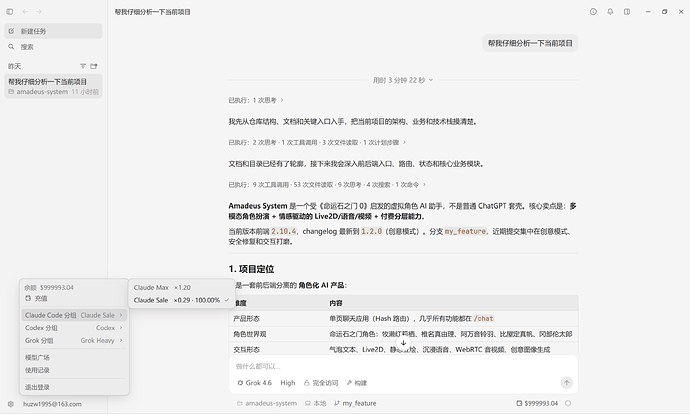Click the /chat code text in table
This screenshot has height=414, width=690.
pos(485,319)
